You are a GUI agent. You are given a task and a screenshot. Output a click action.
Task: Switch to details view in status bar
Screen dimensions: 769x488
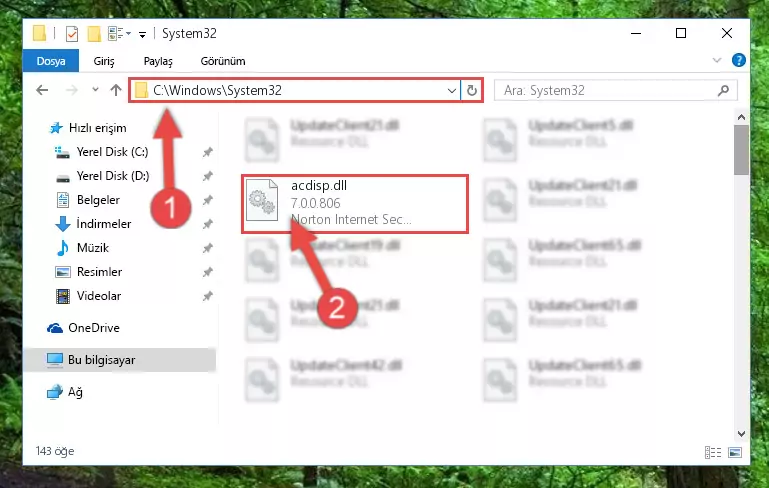[x=713, y=452]
